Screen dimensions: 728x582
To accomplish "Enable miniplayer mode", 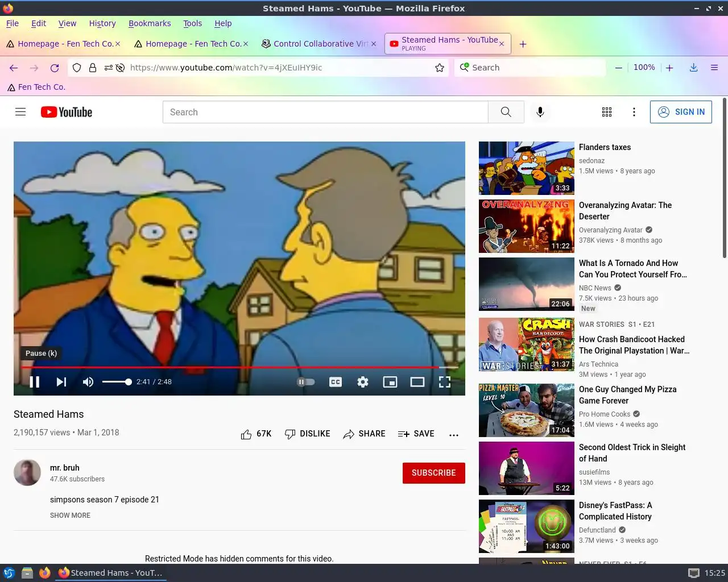I will pos(390,382).
